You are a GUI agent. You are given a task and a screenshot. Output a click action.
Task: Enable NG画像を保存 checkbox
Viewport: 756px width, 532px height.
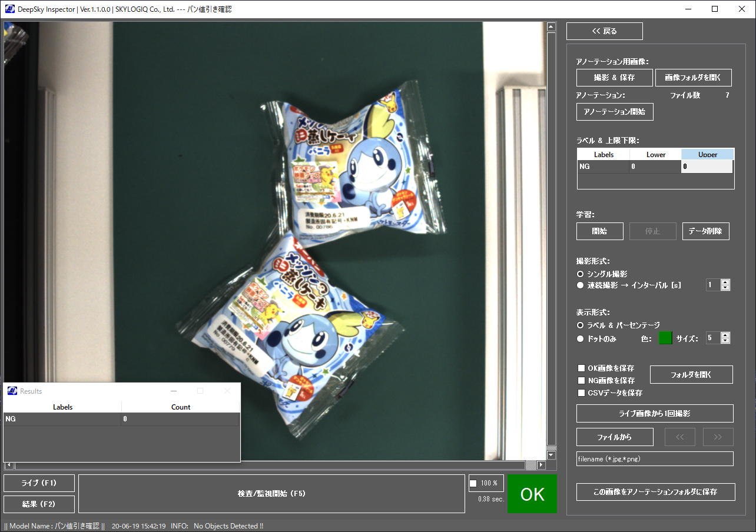[582, 381]
